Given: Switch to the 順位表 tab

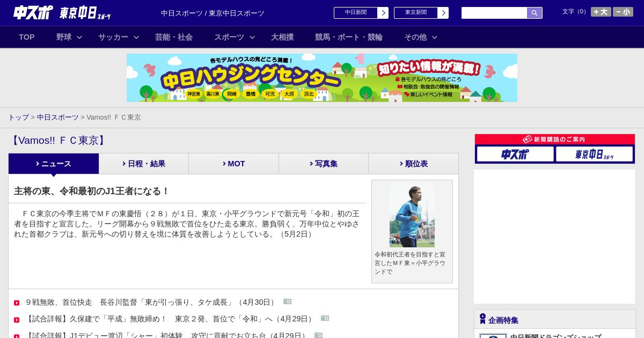Looking at the screenshot, I should [414, 164].
